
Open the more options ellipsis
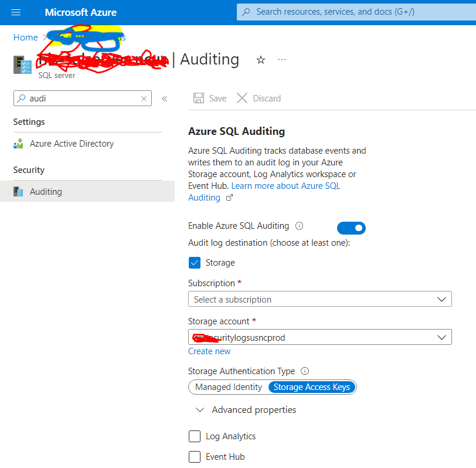coord(282,59)
